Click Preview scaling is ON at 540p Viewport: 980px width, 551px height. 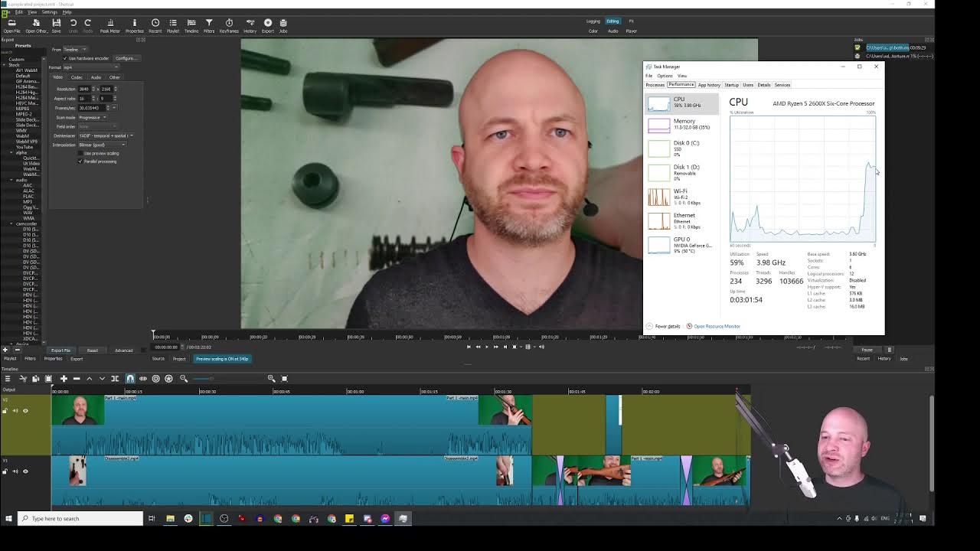point(222,359)
